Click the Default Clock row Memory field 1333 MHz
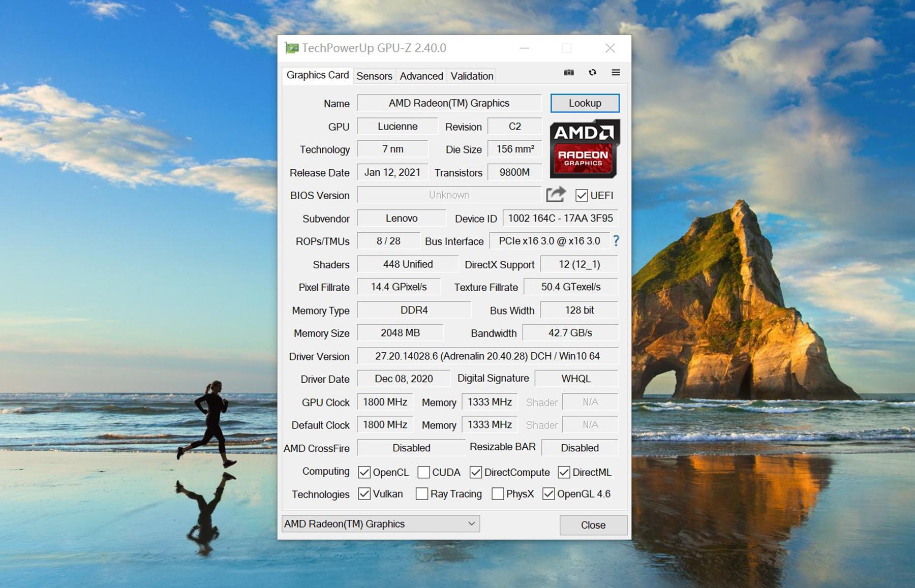 [x=490, y=425]
